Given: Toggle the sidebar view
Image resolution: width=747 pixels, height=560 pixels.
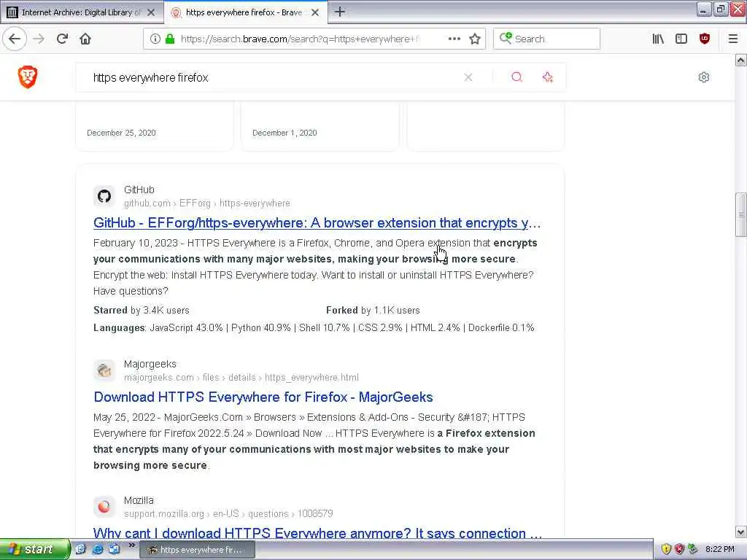Looking at the screenshot, I should [681, 39].
